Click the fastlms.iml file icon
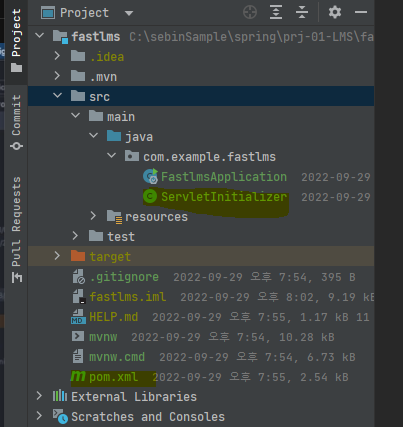 point(79,296)
